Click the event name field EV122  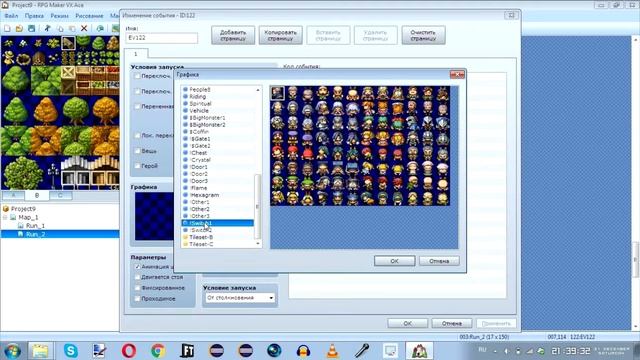tap(162, 38)
